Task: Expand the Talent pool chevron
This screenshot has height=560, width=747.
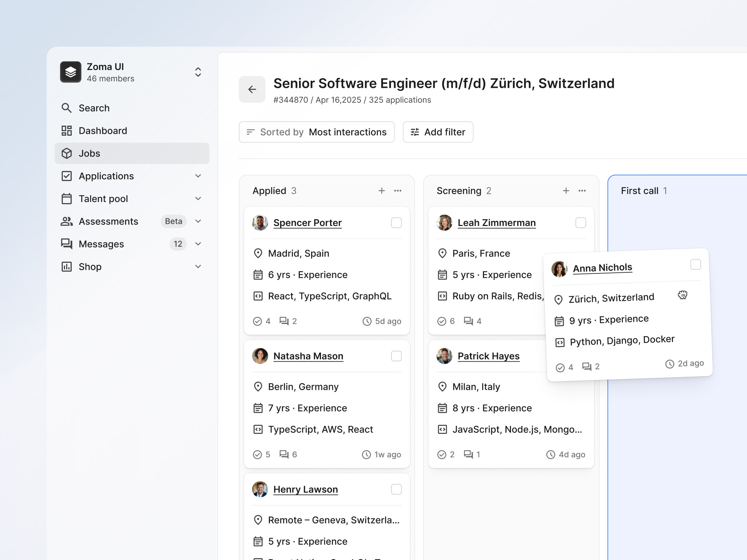Action: [198, 199]
